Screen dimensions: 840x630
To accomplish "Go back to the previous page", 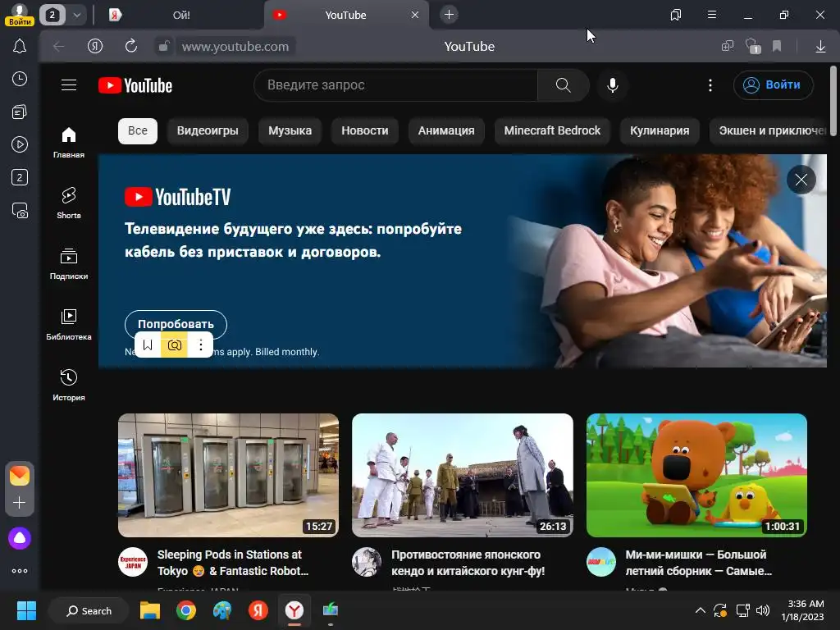I will pos(58,47).
